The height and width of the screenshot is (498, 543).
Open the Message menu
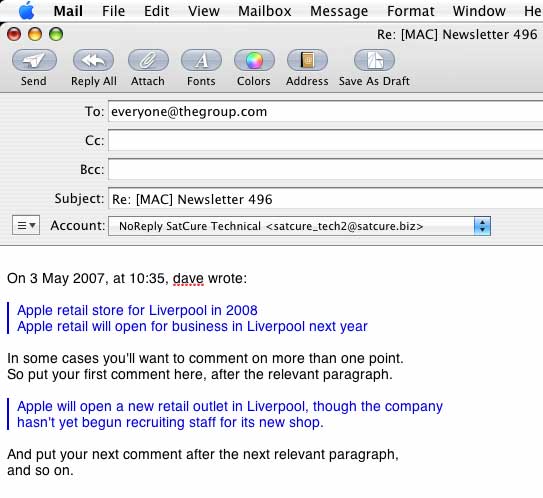(339, 11)
